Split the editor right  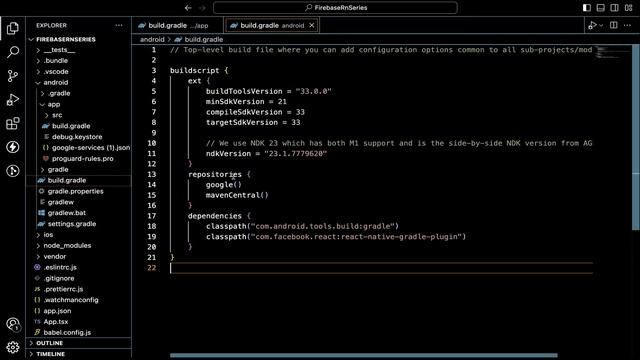[x=613, y=25]
